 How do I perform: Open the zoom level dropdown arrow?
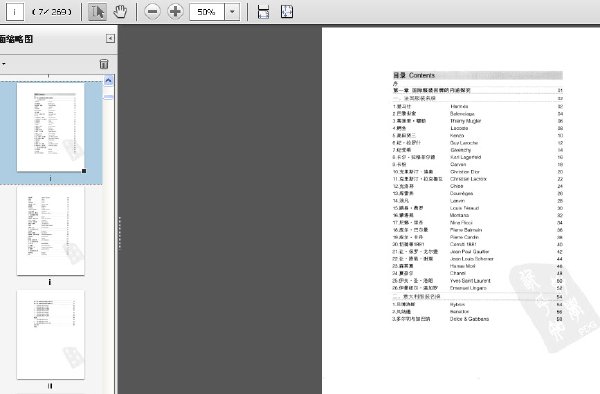pyautogui.click(x=232, y=12)
